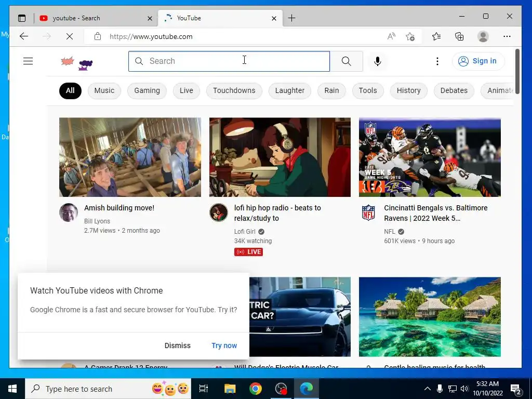Dismiss the Chrome promotion popup
The height and width of the screenshot is (399, 532).
pos(178,345)
